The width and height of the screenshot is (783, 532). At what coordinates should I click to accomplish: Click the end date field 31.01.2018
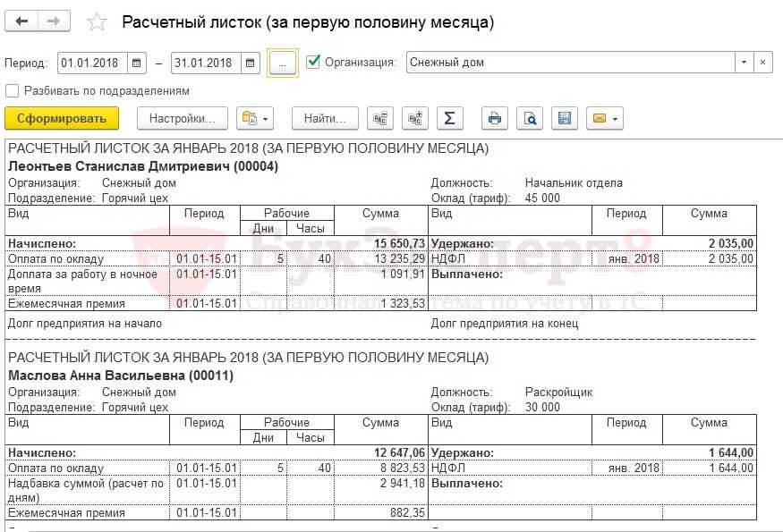pyautogui.click(x=206, y=63)
